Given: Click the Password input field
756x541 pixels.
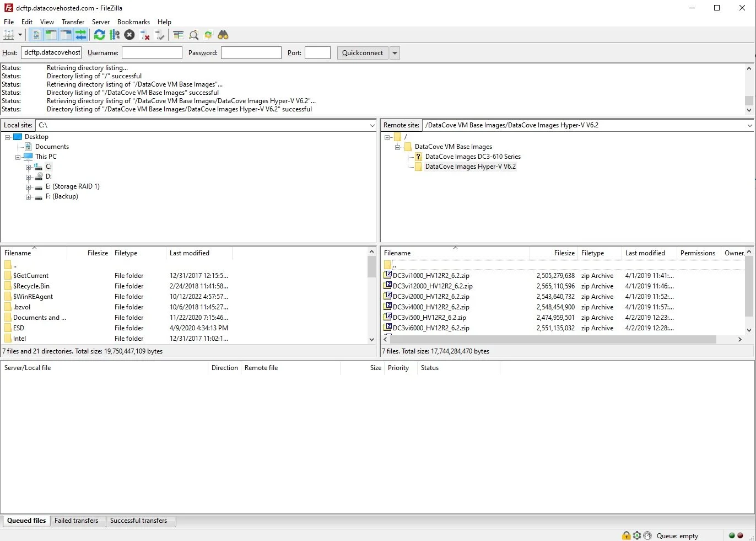Looking at the screenshot, I should click(x=251, y=52).
